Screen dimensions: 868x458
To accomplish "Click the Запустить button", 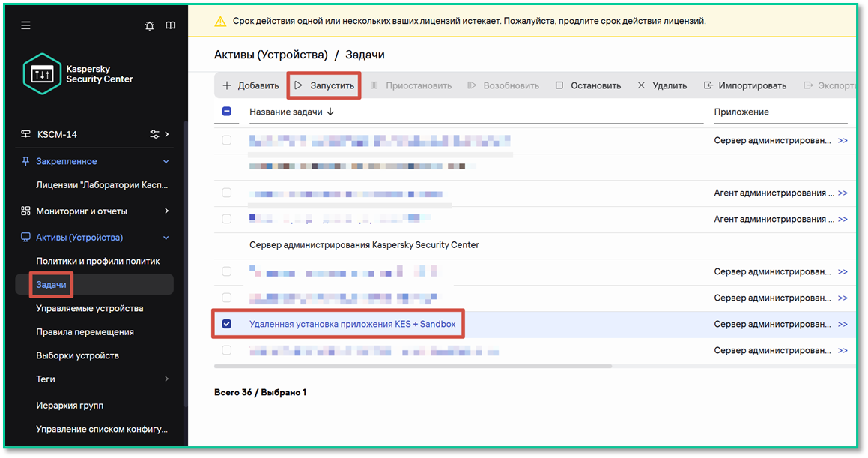I will pos(324,85).
